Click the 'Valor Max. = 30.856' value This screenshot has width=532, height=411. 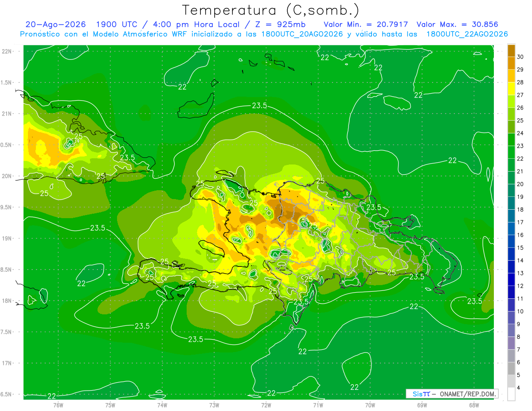pos(457,24)
